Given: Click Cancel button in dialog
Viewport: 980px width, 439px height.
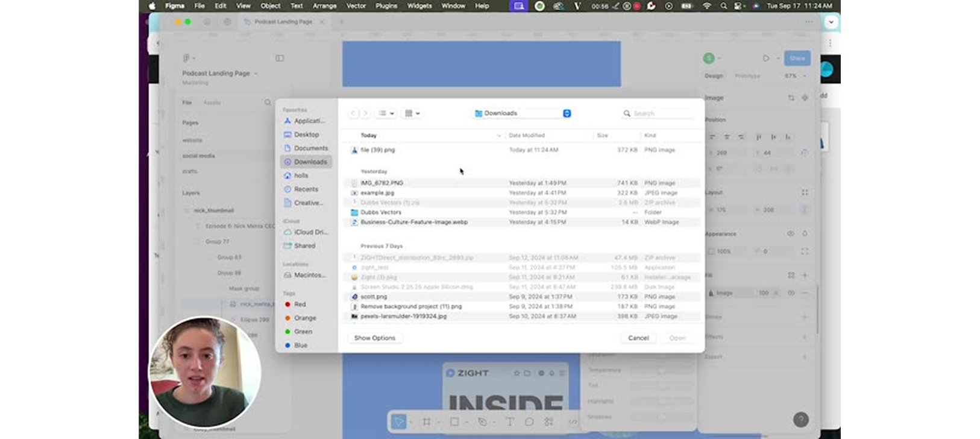Looking at the screenshot, I should tap(638, 338).
